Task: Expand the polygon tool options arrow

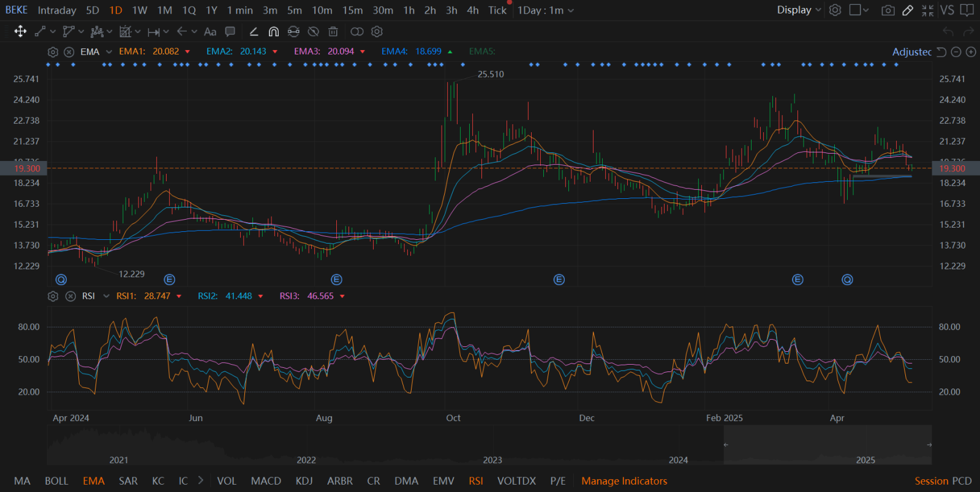Action: click(x=81, y=31)
